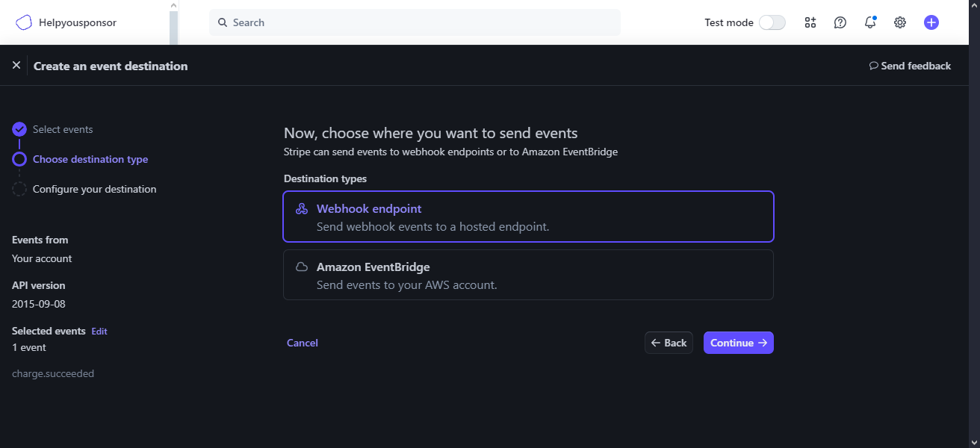The width and height of the screenshot is (980, 448).
Task: Click the purple plus create icon
Action: click(x=931, y=22)
